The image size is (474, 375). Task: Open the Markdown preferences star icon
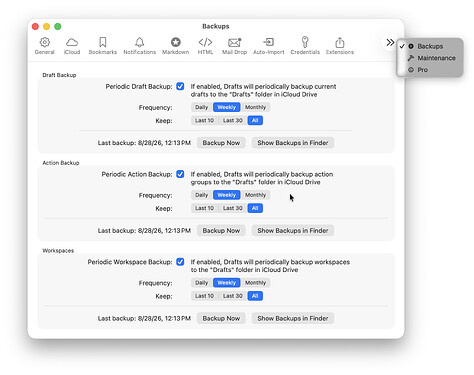click(x=176, y=42)
